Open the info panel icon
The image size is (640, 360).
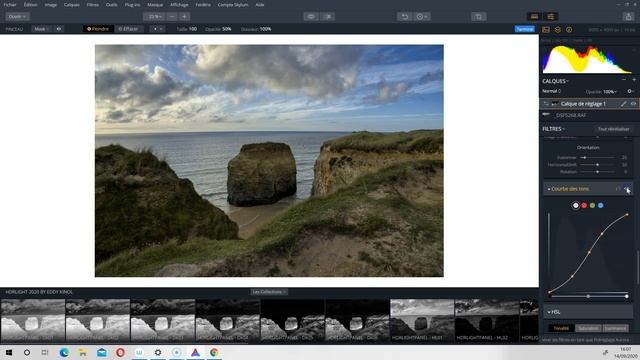[569, 30]
